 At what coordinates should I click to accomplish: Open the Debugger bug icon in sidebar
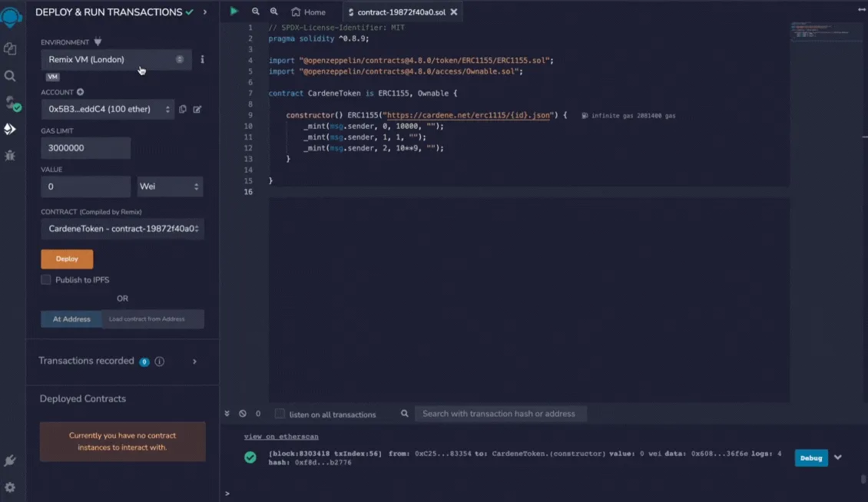pos(10,156)
